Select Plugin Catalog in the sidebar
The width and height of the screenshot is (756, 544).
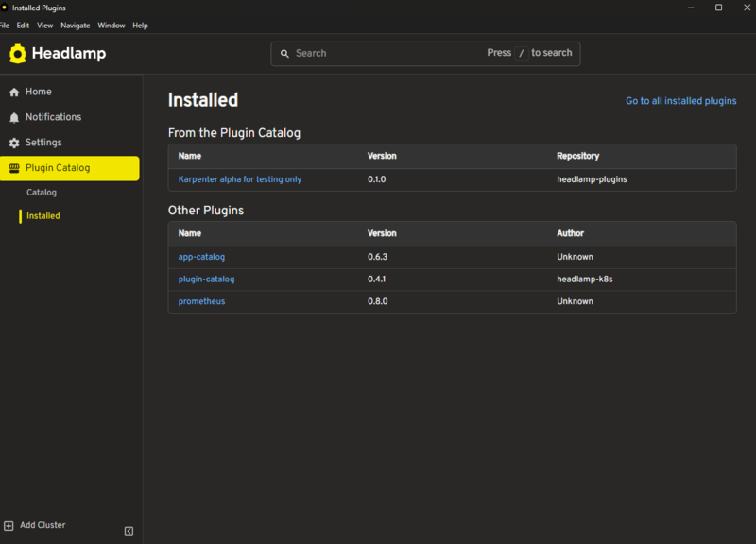coord(70,168)
